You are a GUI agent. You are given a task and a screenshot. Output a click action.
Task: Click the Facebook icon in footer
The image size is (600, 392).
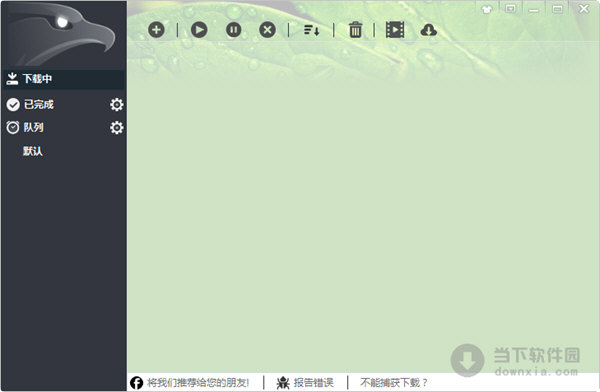coord(136,382)
